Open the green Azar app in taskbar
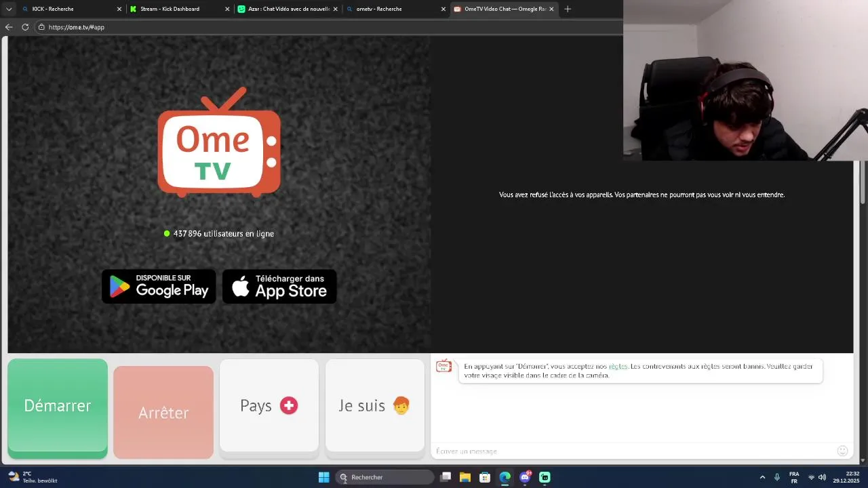Image resolution: width=868 pixels, height=488 pixels. [545, 477]
